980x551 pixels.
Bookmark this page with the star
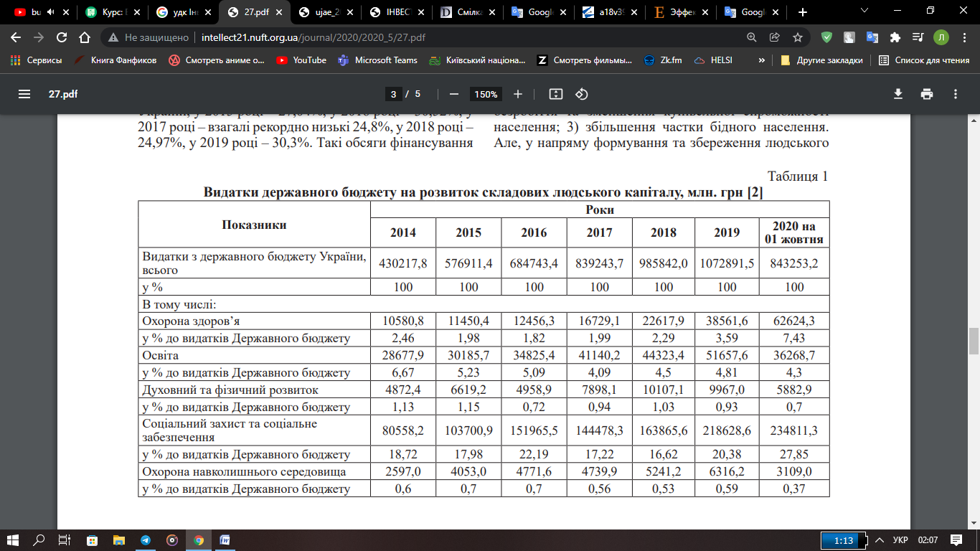[798, 37]
